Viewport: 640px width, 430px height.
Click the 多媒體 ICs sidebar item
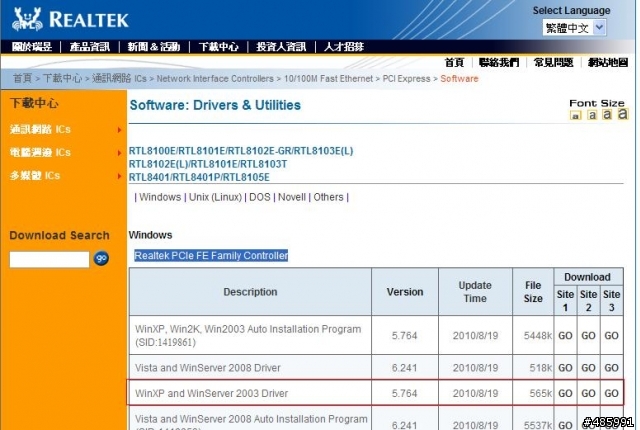pos(35,176)
